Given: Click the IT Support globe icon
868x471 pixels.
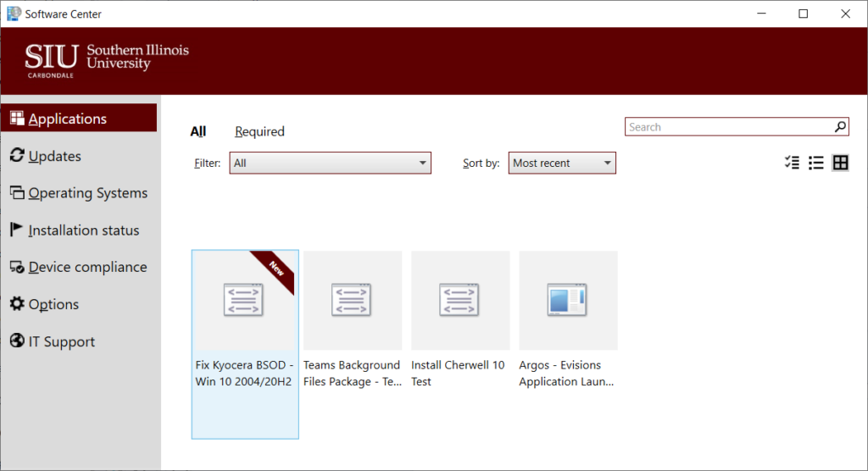Looking at the screenshot, I should tap(17, 341).
